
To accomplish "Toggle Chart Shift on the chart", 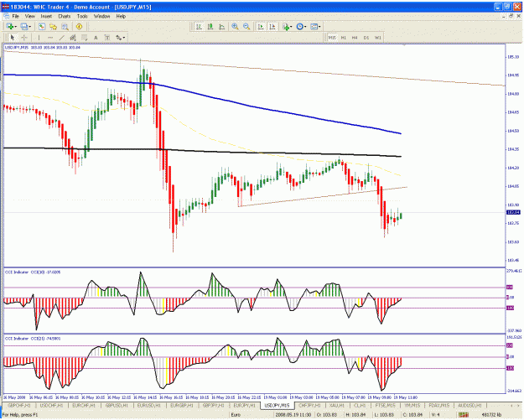I will coord(272,26).
